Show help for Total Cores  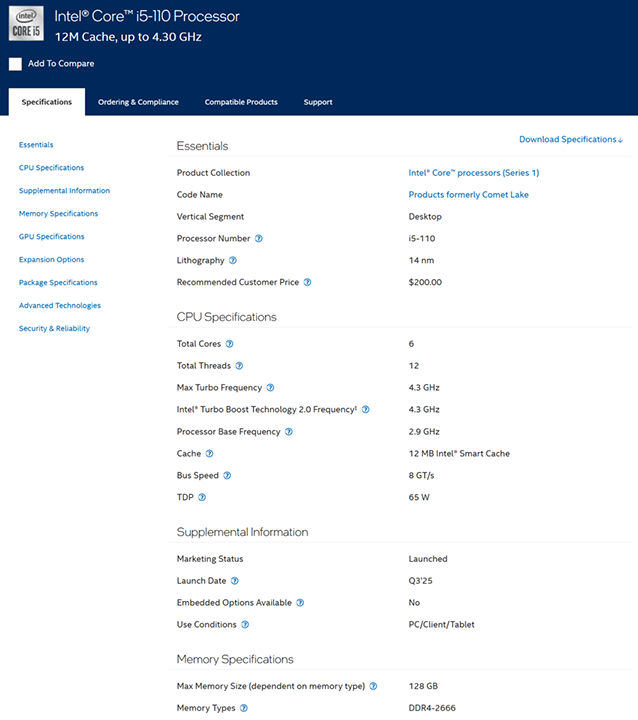pyautogui.click(x=230, y=343)
